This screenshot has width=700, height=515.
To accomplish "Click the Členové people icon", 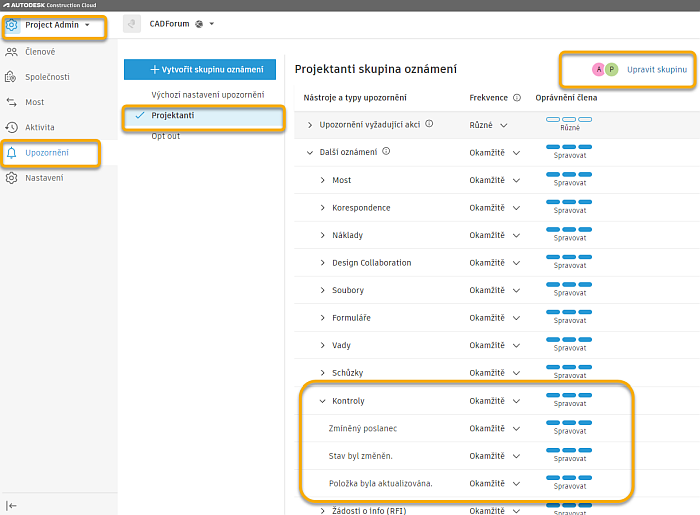I will coord(12,51).
